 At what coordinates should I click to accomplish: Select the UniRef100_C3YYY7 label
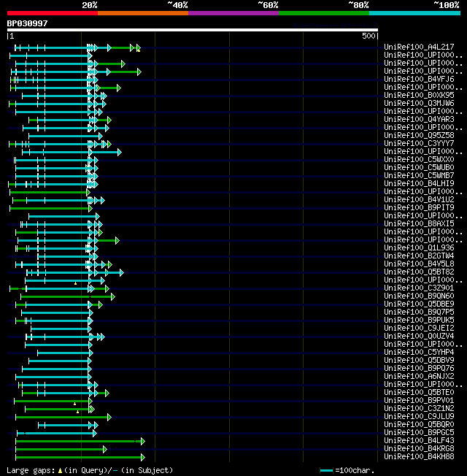point(419,143)
